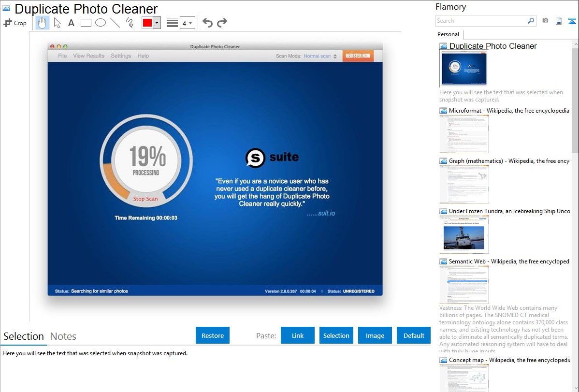Image resolution: width=579 pixels, height=392 pixels.
Task: Click the Semantic Web - Wikipedia snapshot title
Action: (x=509, y=261)
